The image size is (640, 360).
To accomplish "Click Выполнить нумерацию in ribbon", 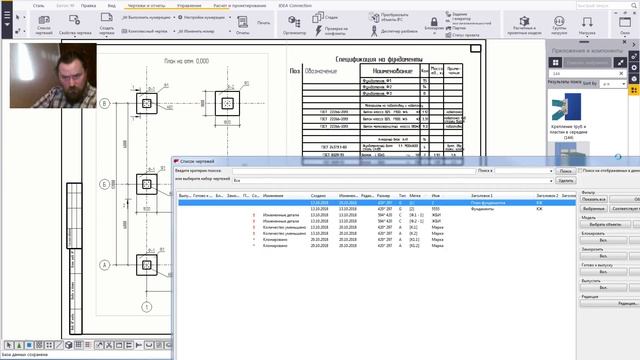I will 147,18.
